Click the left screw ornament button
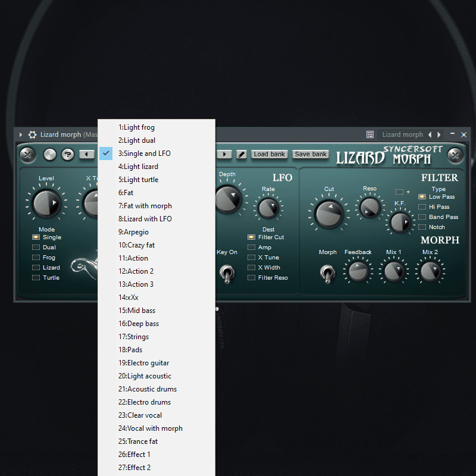 click(27, 155)
